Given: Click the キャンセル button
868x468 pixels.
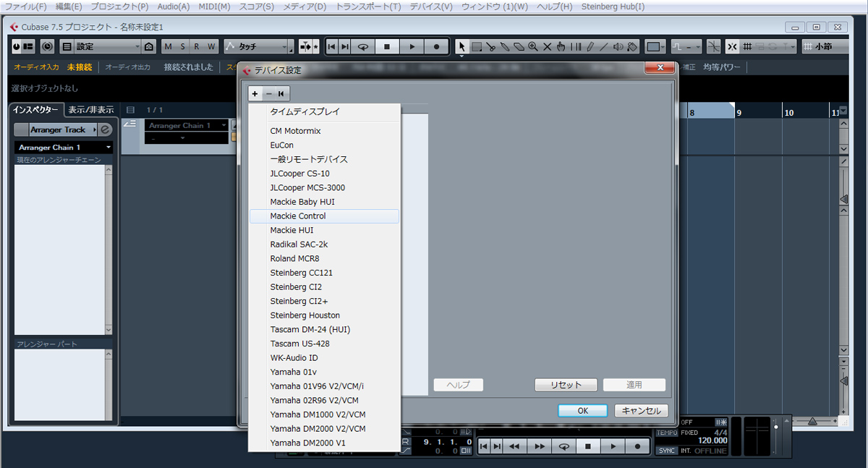Looking at the screenshot, I should point(642,410).
